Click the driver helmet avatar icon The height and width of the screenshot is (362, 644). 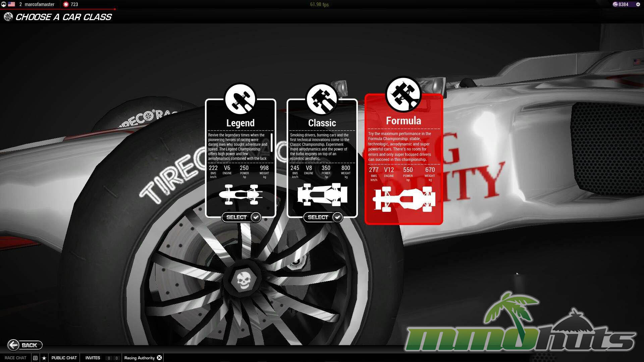4,4
